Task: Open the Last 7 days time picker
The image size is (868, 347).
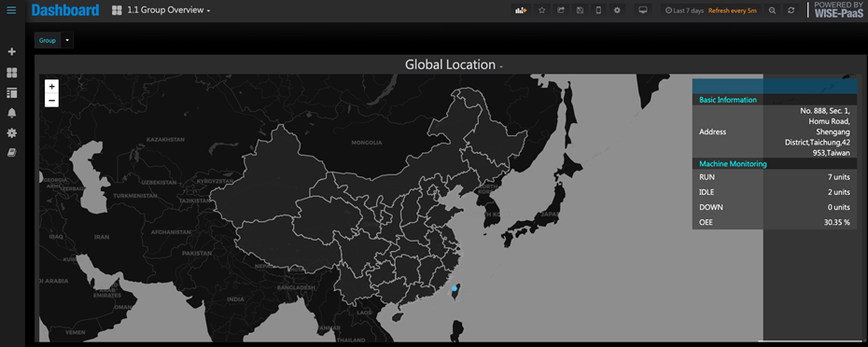Action: click(684, 10)
